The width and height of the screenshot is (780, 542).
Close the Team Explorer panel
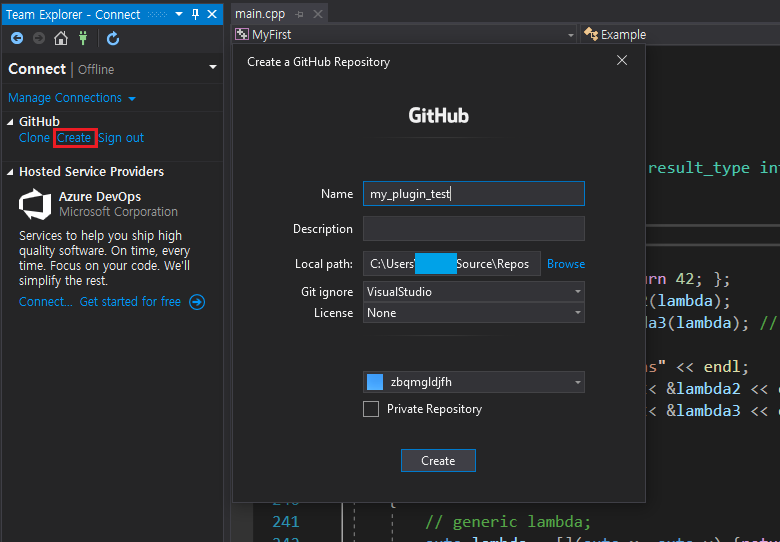[212, 14]
